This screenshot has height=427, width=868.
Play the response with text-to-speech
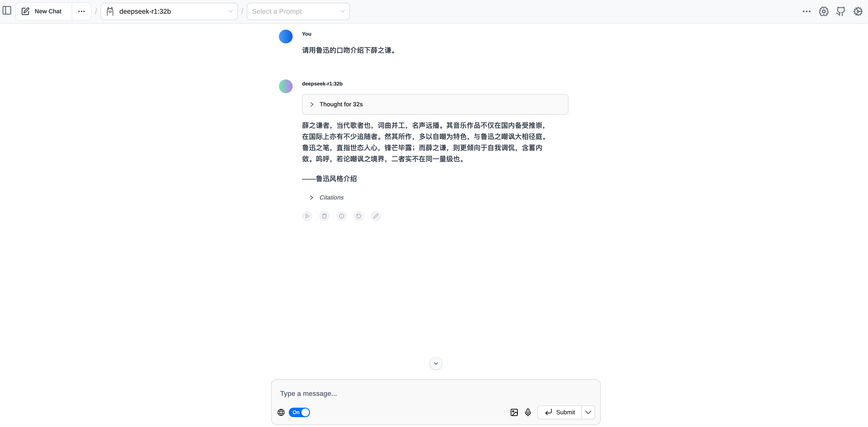[x=307, y=216]
